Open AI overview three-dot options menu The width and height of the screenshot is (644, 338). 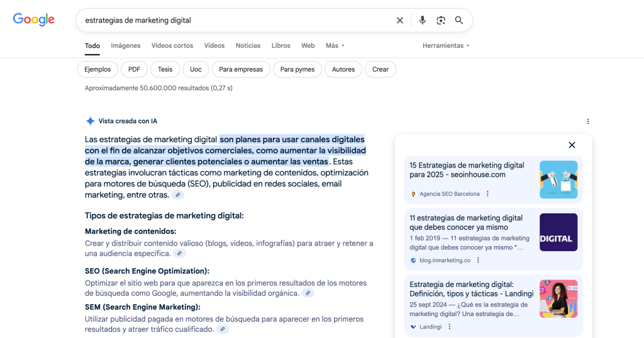(x=588, y=121)
